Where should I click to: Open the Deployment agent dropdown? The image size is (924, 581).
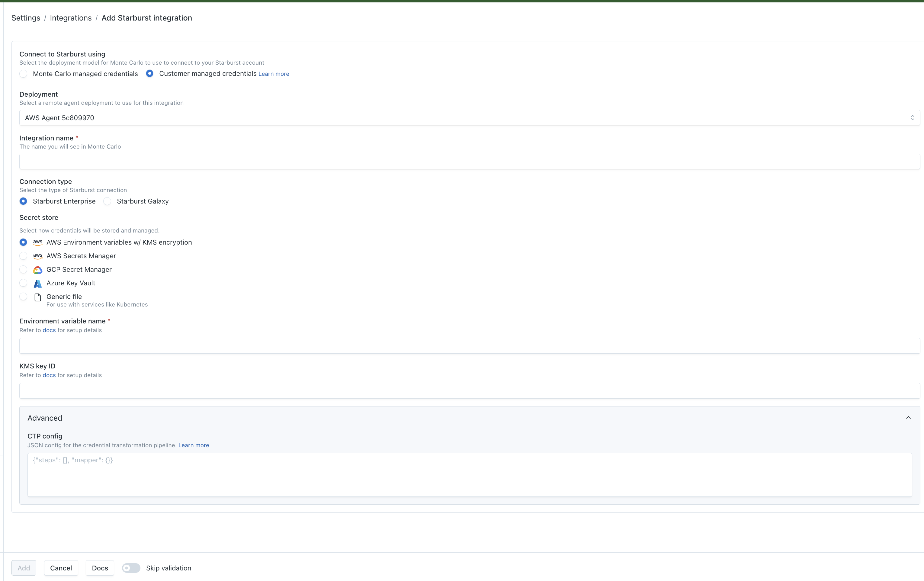click(469, 118)
